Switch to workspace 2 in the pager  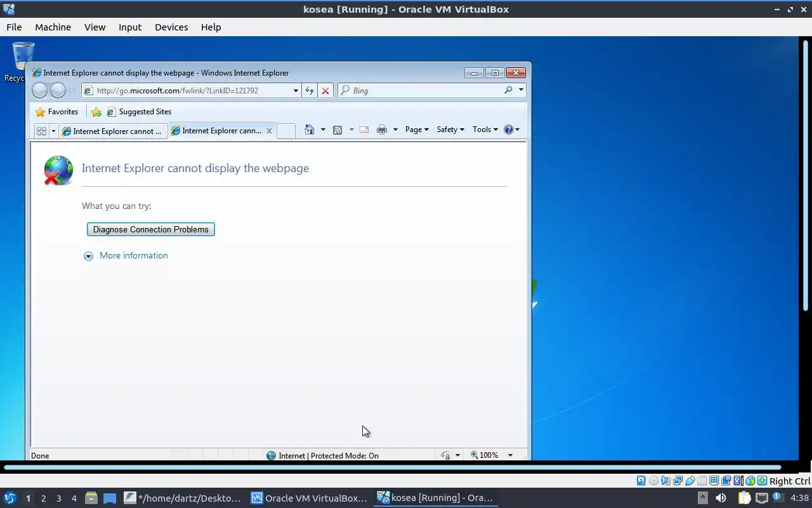click(43, 498)
